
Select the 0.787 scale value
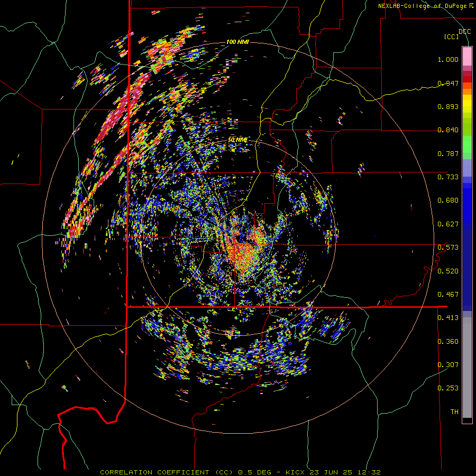point(448,153)
